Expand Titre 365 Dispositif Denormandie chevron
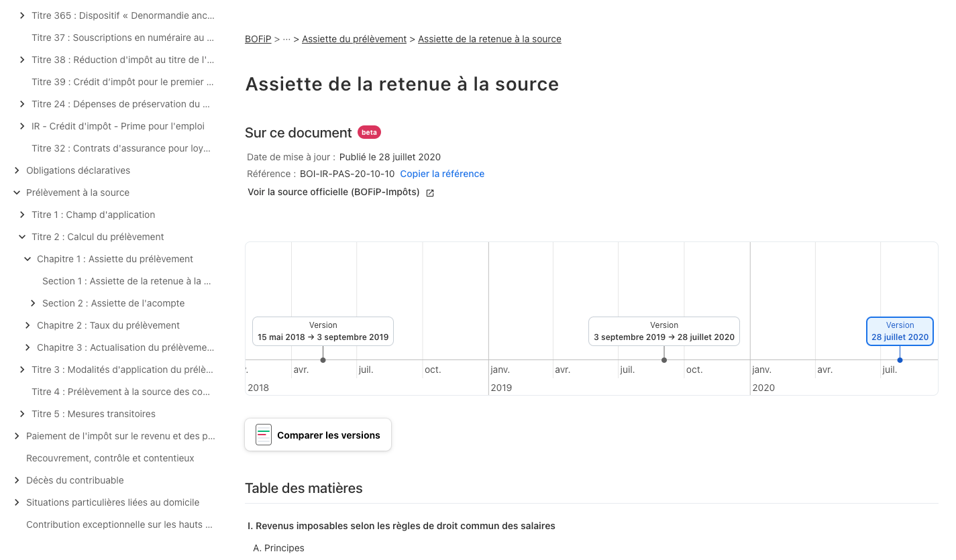Screen dimensions: 956x560 (x=22, y=15)
